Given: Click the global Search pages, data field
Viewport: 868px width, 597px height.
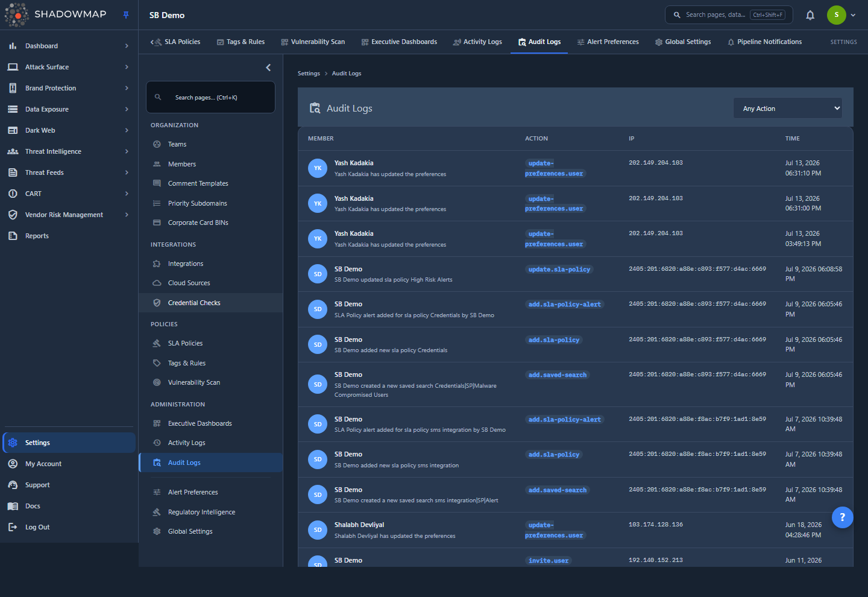Looking at the screenshot, I should (x=729, y=15).
